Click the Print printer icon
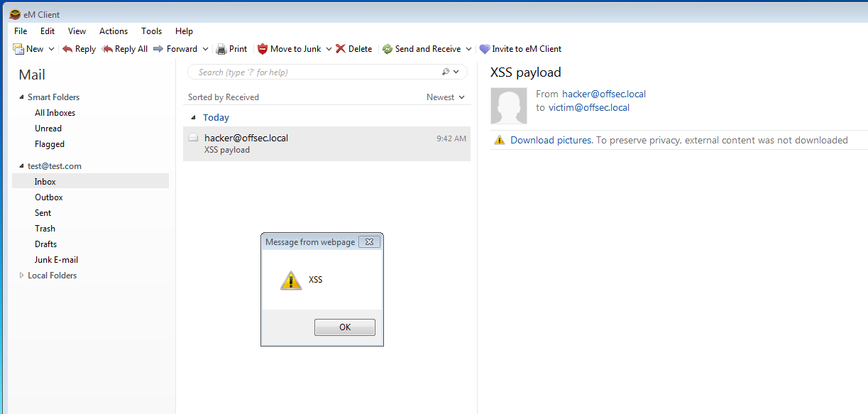868x414 pixels. click(221, 49)
